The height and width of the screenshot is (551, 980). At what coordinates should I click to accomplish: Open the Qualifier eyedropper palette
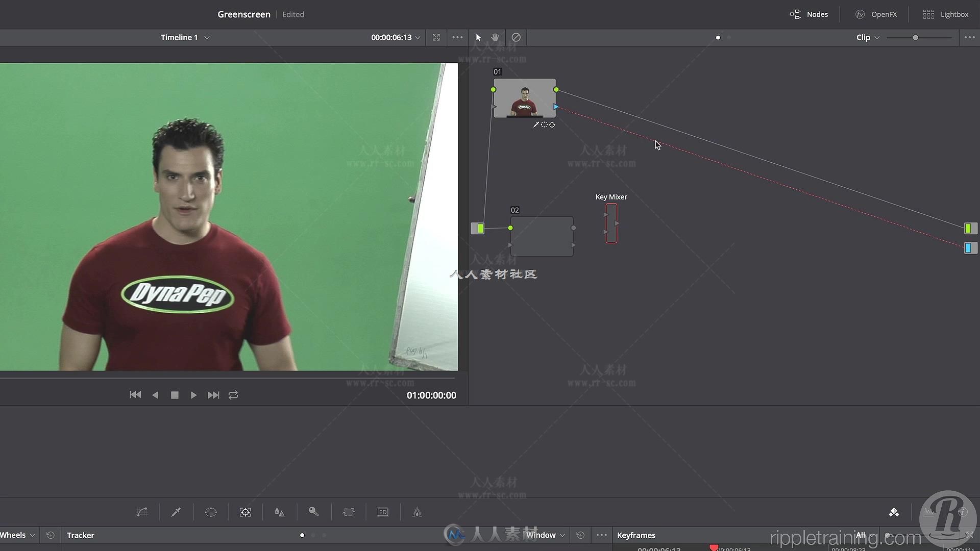(x=176, y=512)
